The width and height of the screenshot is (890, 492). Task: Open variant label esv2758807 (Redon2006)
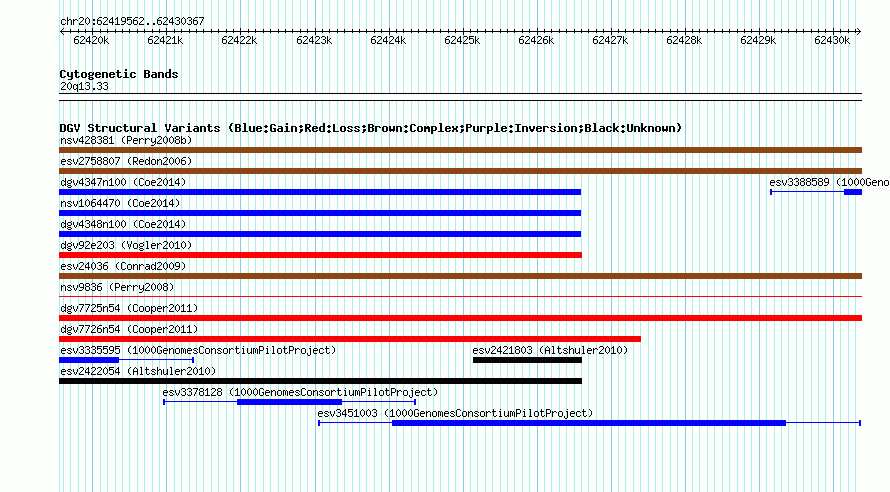(x=126, y=161)
